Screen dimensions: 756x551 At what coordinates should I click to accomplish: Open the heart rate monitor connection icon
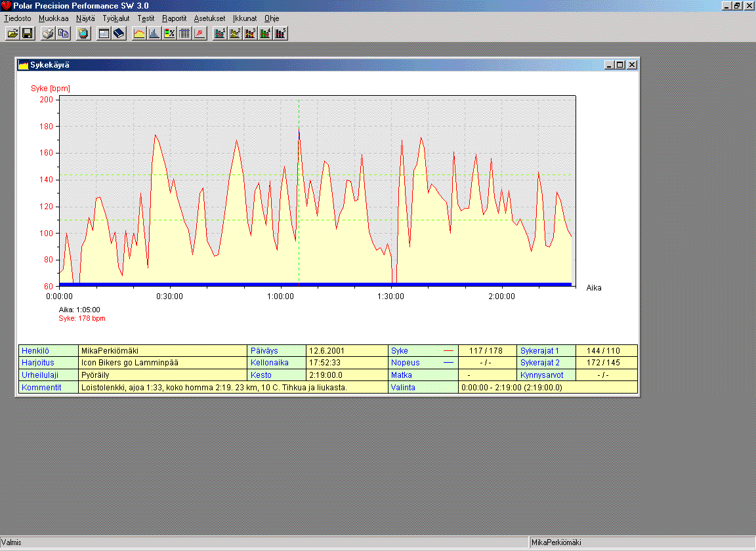(83, 33)
